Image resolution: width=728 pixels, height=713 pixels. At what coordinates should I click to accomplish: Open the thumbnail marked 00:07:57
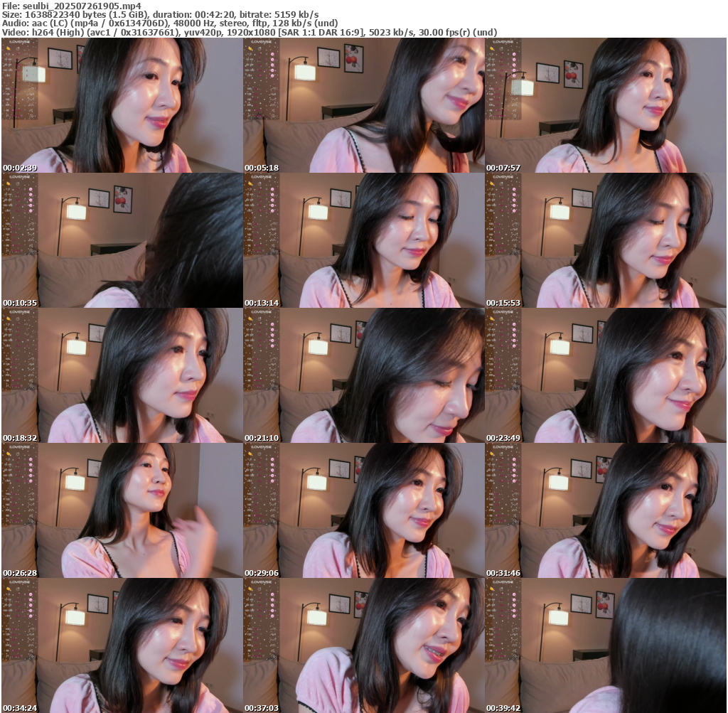click(x=605, y=105)
